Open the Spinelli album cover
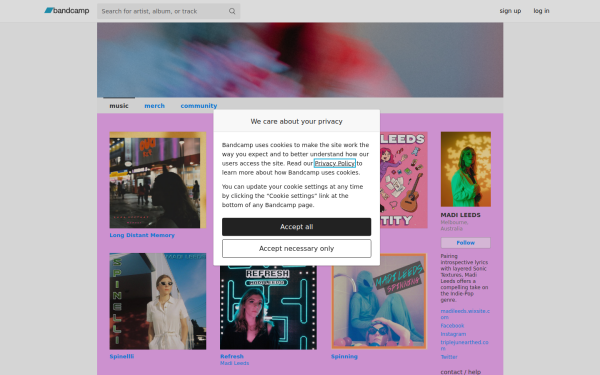 click(158, 301)
